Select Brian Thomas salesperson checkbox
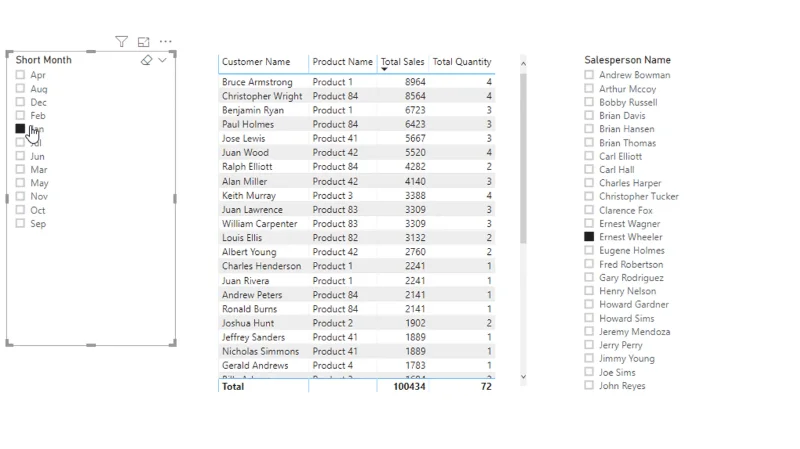 coord(589,142)
